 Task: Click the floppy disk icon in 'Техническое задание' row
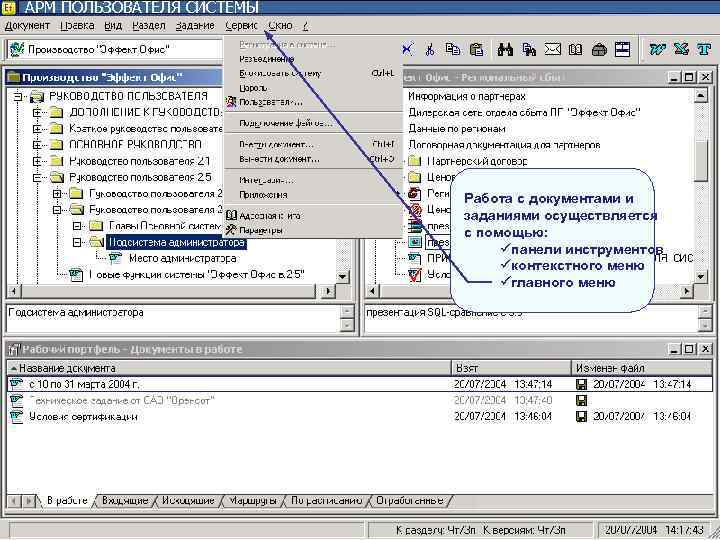pyautogui.click(x=581, y=400)
